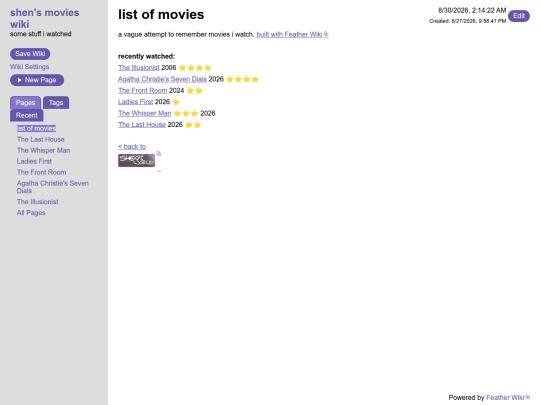Open The Illusionist link in movie list
The image size is (540, 405).
pyautogui.click(x=138, y=68)
